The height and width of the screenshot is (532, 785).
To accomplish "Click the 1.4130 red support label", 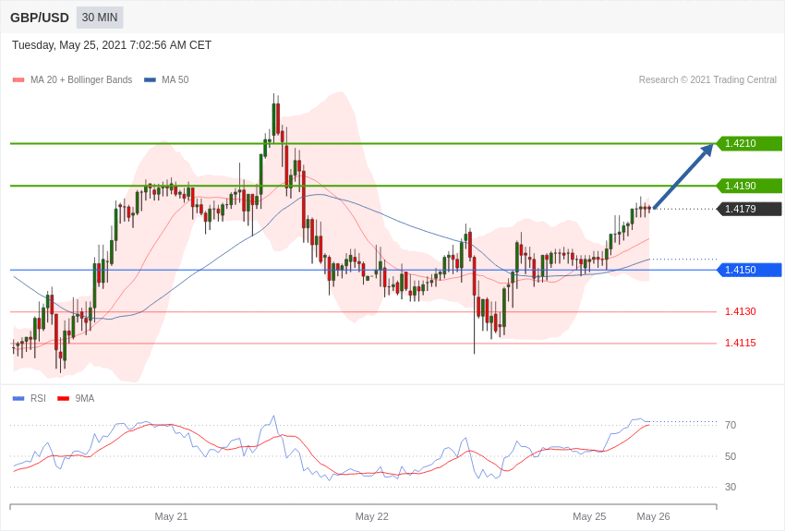I will (741, 311).
